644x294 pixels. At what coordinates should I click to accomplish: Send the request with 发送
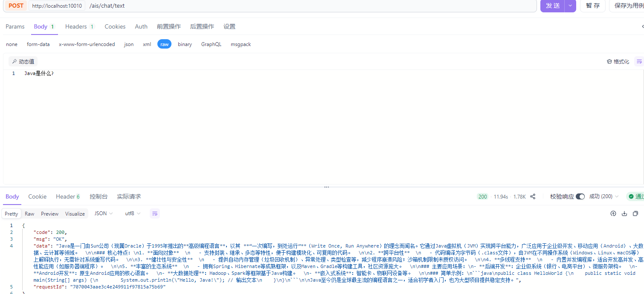pyautogui.click(x=553, y=6)
